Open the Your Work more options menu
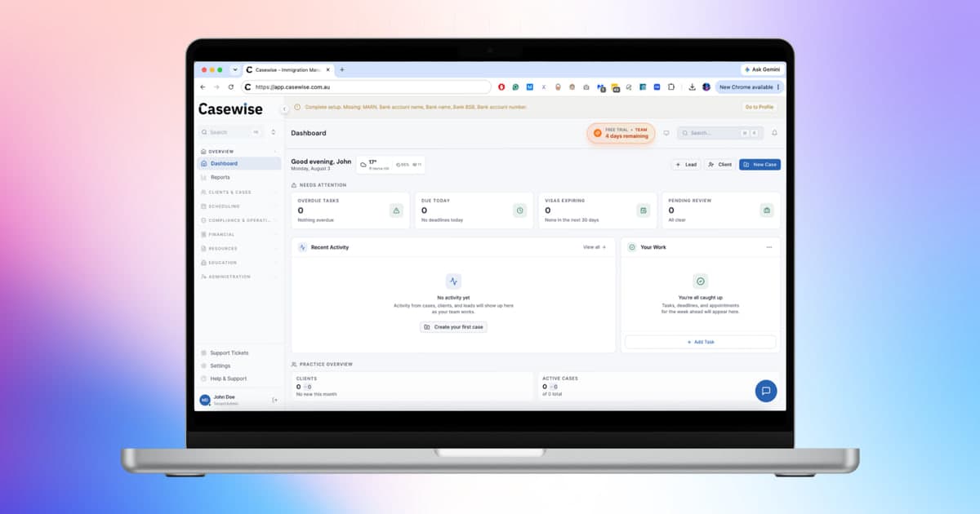980x514 pixels. point(768,247)
